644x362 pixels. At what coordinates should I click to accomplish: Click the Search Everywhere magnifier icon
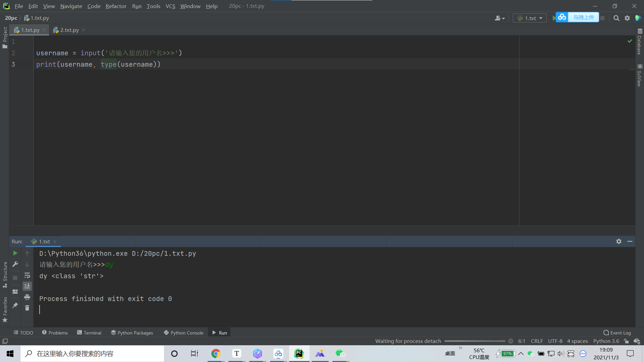616,18
